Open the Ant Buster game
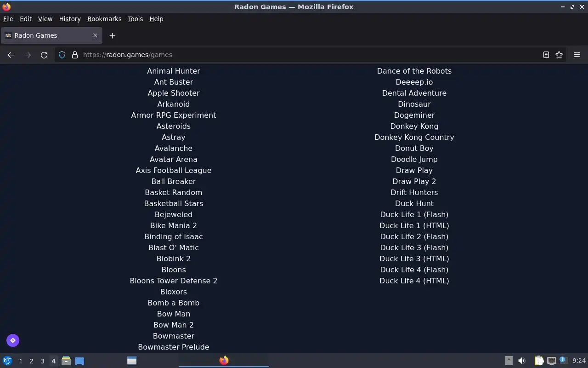The image size is (588, 368). tap(174, 82)
